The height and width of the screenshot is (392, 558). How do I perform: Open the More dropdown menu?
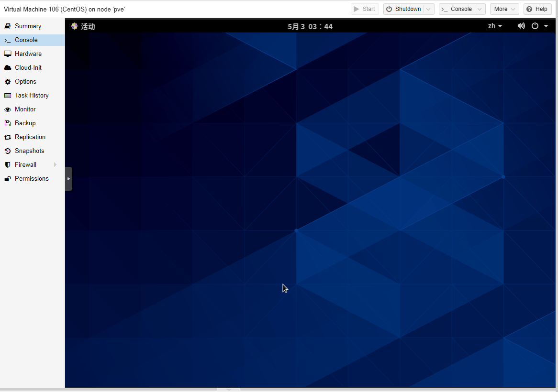[x=504, y=9]
